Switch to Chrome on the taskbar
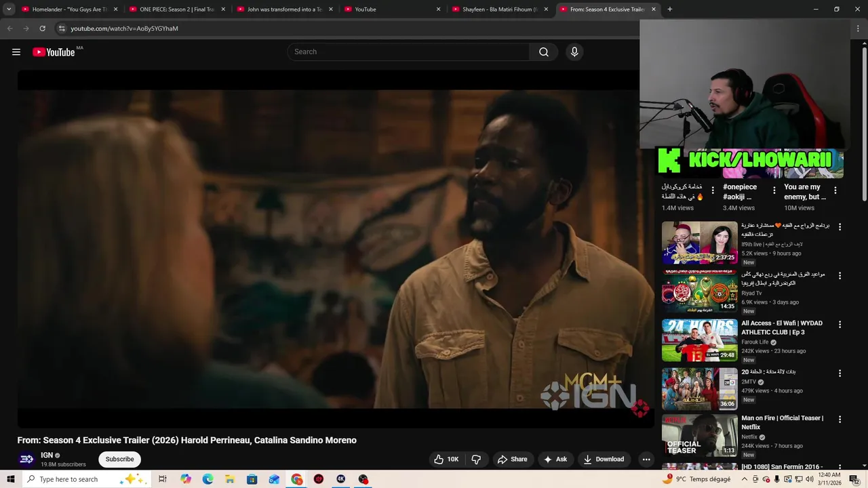The image size is (868, 488). 297,479
